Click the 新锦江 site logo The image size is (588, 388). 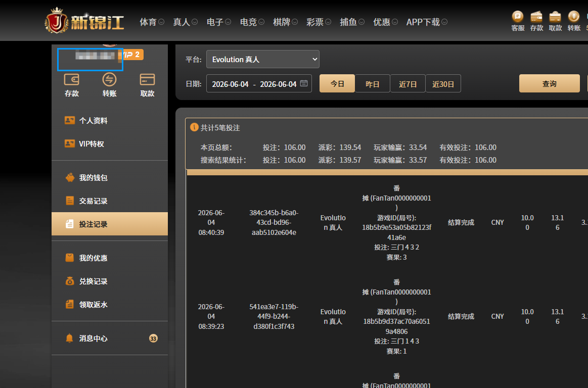point(84,21)
